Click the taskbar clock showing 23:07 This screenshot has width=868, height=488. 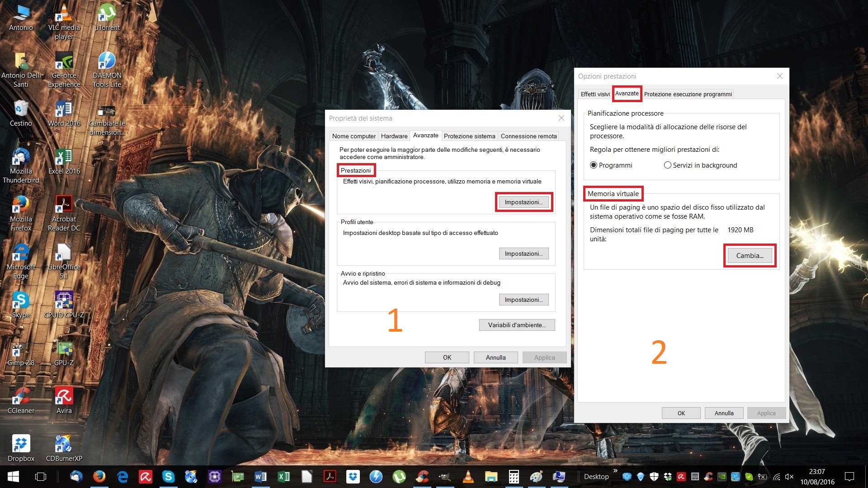[x=817, y=477]
